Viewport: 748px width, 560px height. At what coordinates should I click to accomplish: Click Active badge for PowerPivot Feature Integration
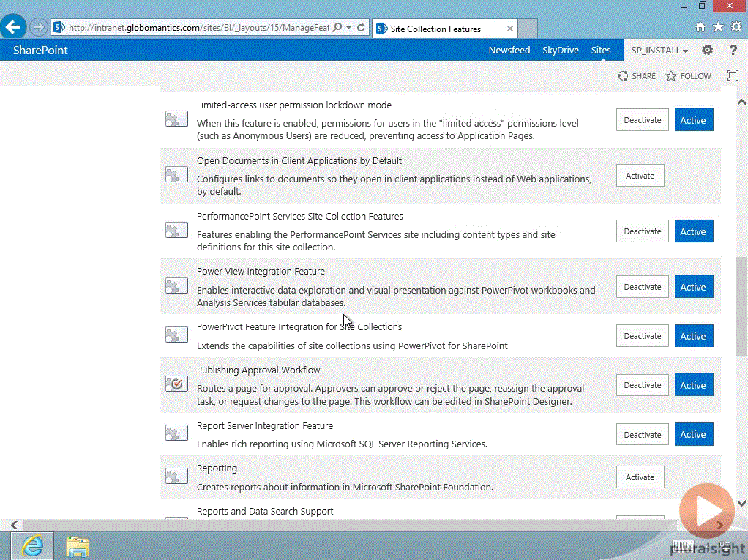pos(694,336)
